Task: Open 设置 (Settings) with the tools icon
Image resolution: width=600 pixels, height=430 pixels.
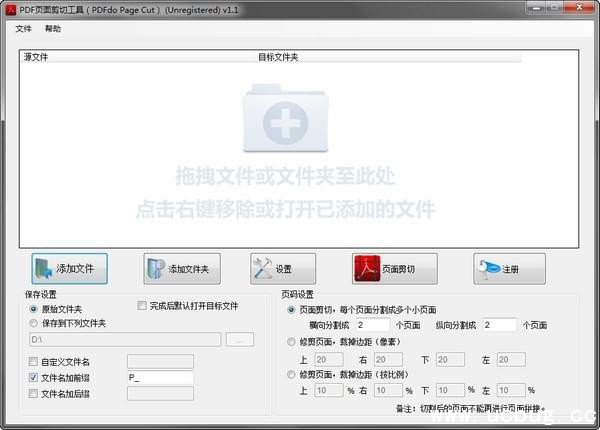Action: [283, 268]
